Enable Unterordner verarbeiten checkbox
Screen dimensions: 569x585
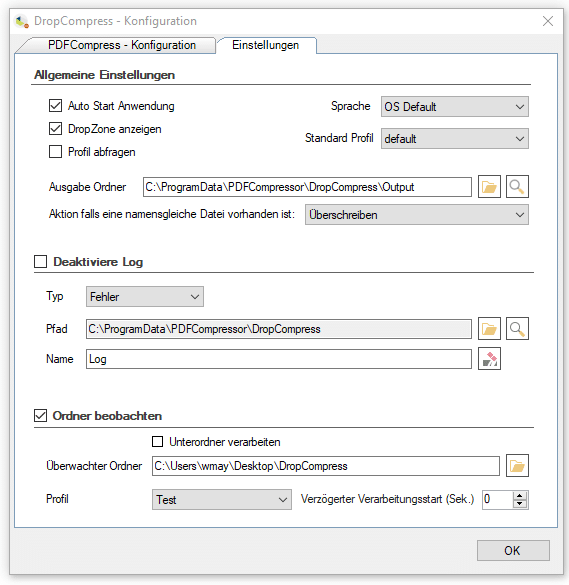[157, 442]
